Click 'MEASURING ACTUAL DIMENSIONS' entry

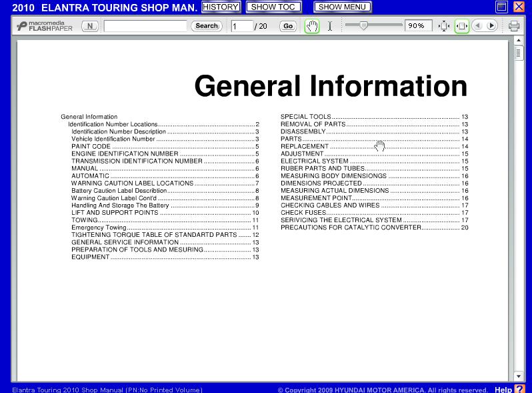[374, 191]
